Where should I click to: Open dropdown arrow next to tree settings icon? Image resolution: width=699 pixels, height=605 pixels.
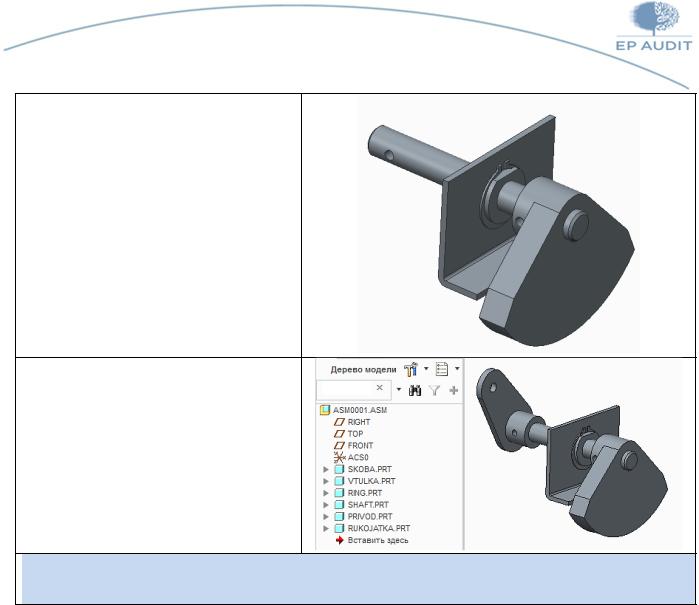[426, 369]
